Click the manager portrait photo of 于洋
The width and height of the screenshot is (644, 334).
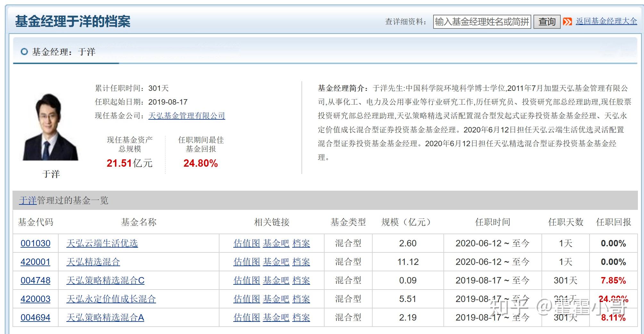coord(50,127)
